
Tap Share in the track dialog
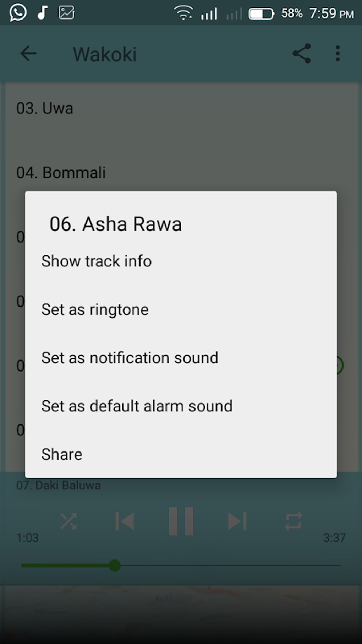pyautogui.click(x=62, y=454)
